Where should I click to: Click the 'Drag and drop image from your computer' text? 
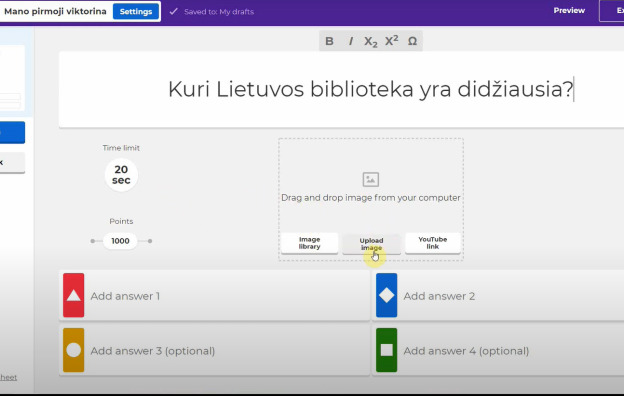tap(370, 198)
